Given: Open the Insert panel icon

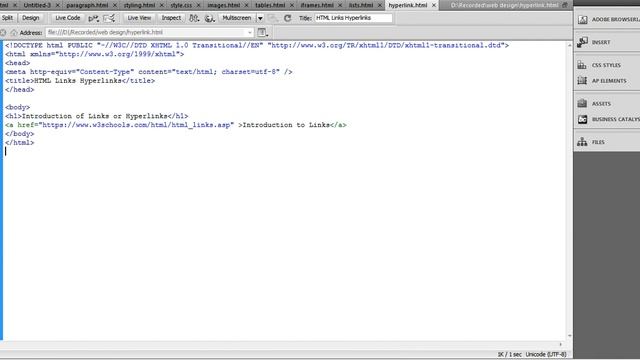Looking at the screenshot, I should click(x=582, y=42).
